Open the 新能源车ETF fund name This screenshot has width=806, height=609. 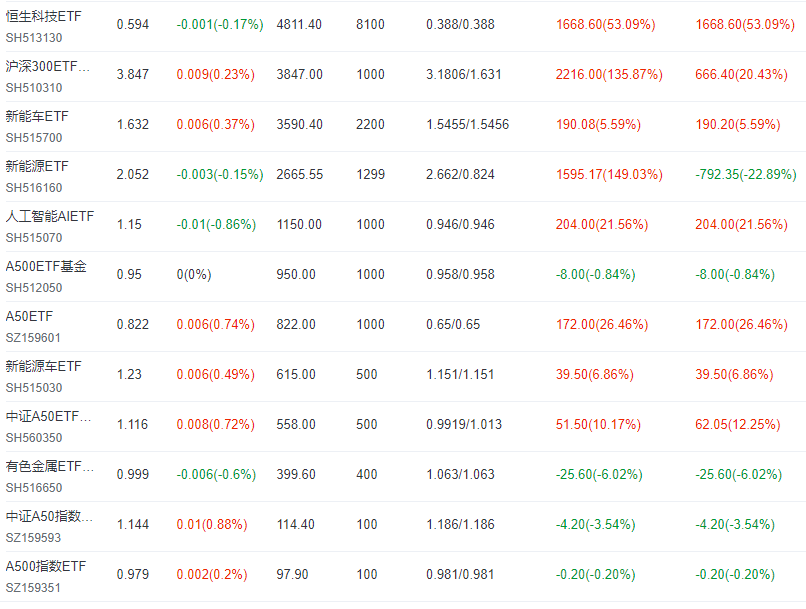click(x=44, y=366)
